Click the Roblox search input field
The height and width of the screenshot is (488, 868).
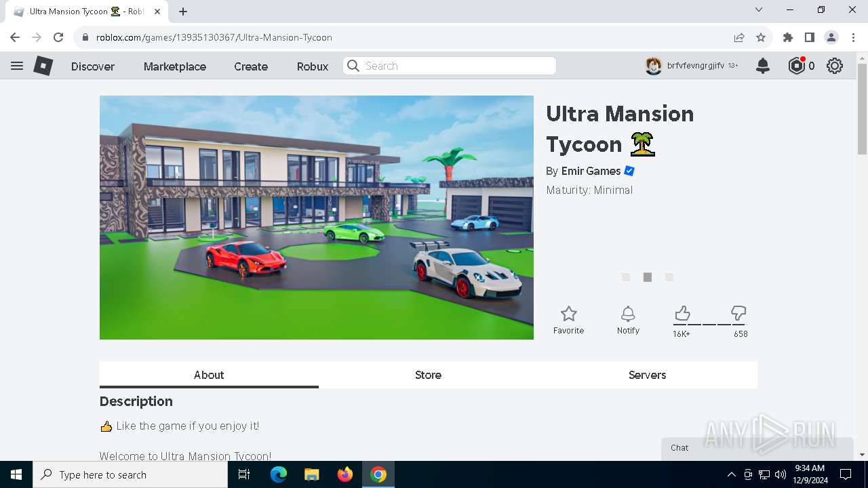point(450,66)
